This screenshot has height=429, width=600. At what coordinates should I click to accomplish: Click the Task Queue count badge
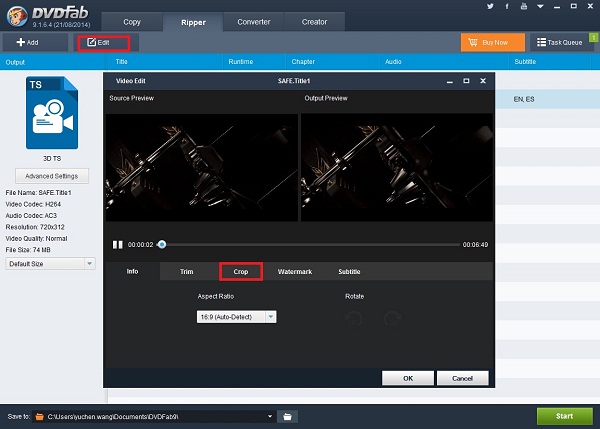[x=593, y=37]
